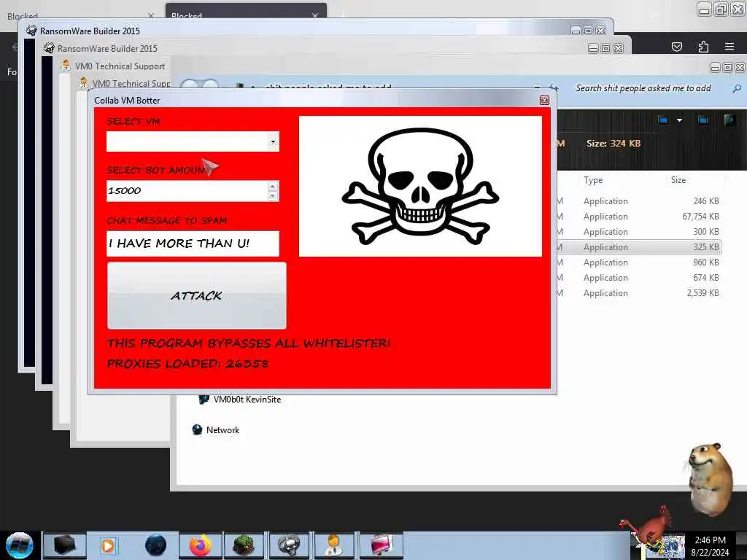747x560 pixels.
Task: Select Network in Explorer's navigation pane
Action: pyautogui.click(x=222, y=429)
